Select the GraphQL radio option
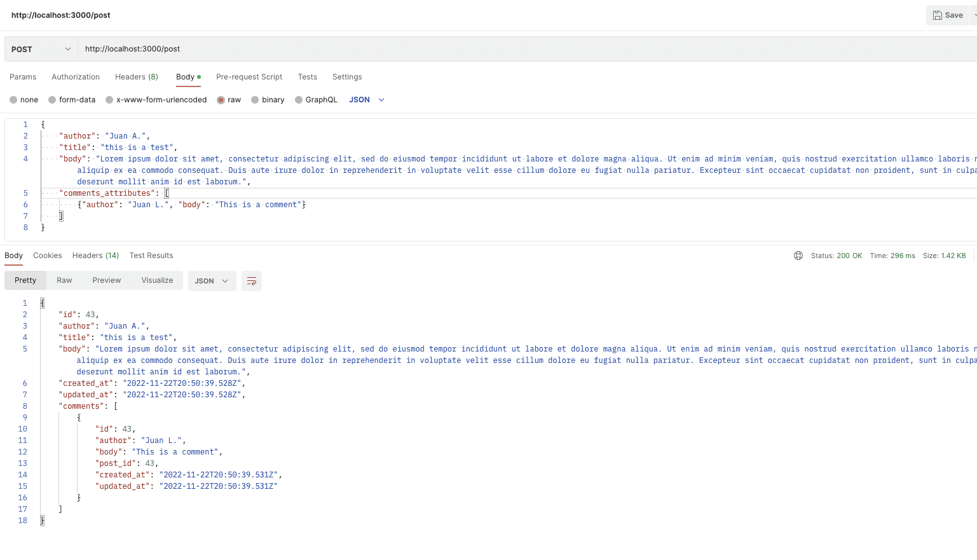The image size is (977, 560). click(x=299, y=100)
